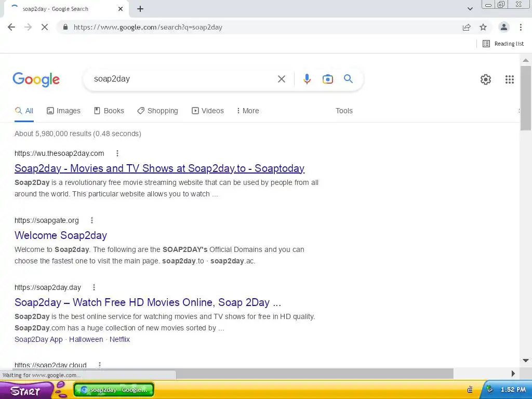
Task: Open the Soap2Day App sitelink
Action: pyautogui.click(x=38, y=339)
